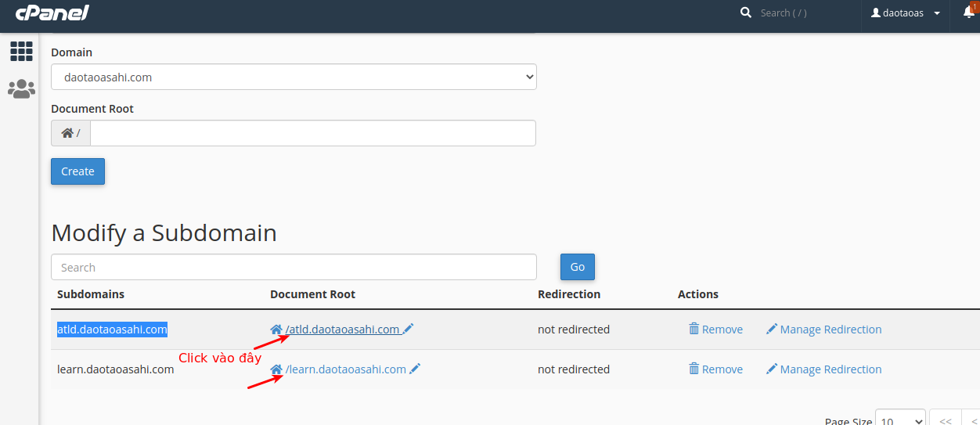
Task: Click not redirected in the learn row
Action: coord(574,369)
